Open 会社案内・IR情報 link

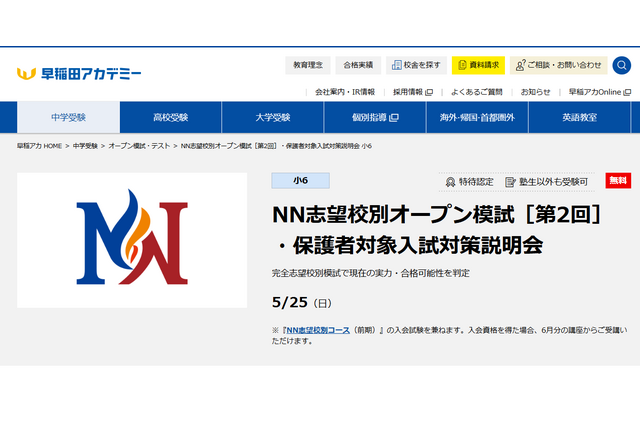(x=345, y=92)
